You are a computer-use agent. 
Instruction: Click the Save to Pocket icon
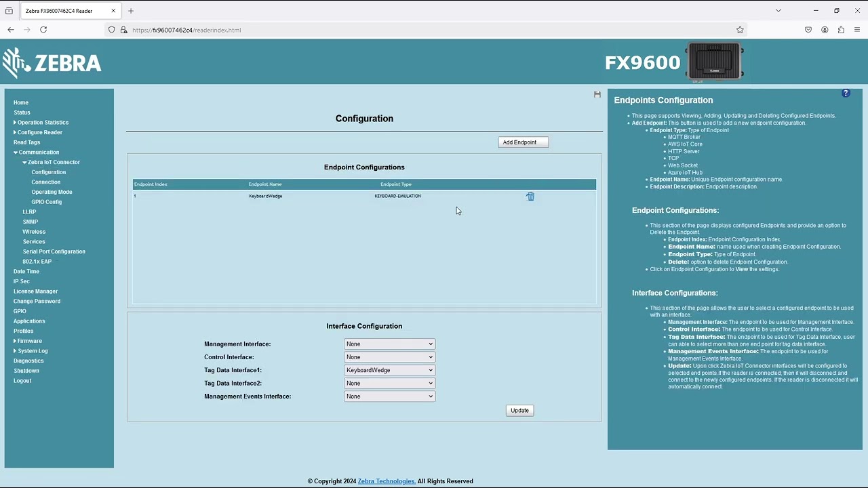(808, 30)
